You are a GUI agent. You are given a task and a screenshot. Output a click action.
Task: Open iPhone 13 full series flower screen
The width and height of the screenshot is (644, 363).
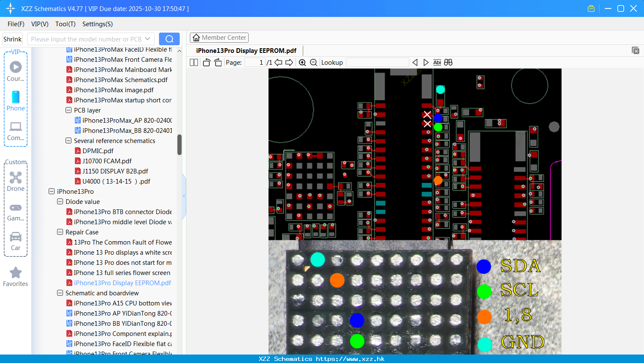tap(122, 272)
